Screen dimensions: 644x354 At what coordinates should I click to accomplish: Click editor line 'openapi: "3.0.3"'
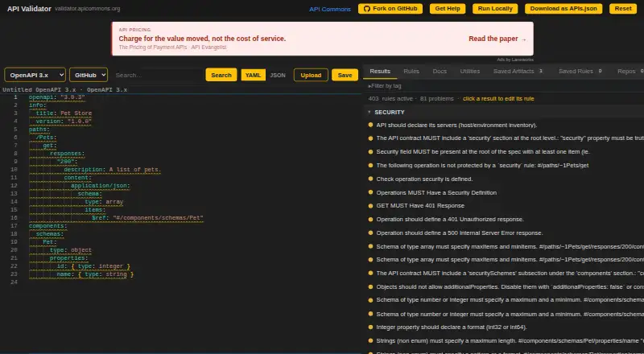pyautogui.click(x=56, y=97)
